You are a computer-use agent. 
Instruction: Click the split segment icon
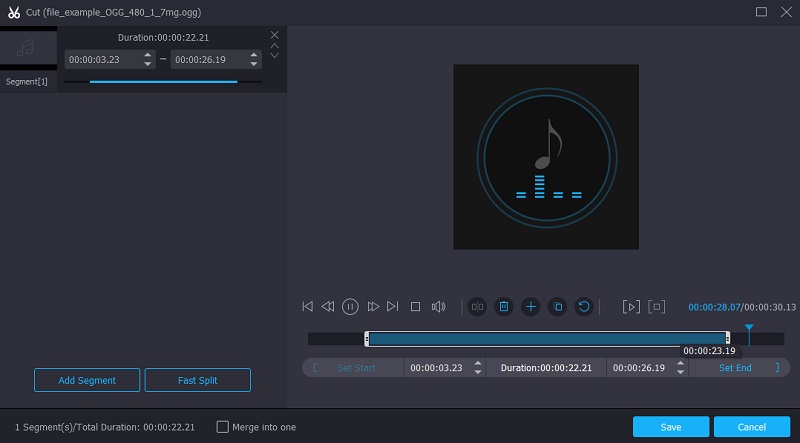click(478, 306)
